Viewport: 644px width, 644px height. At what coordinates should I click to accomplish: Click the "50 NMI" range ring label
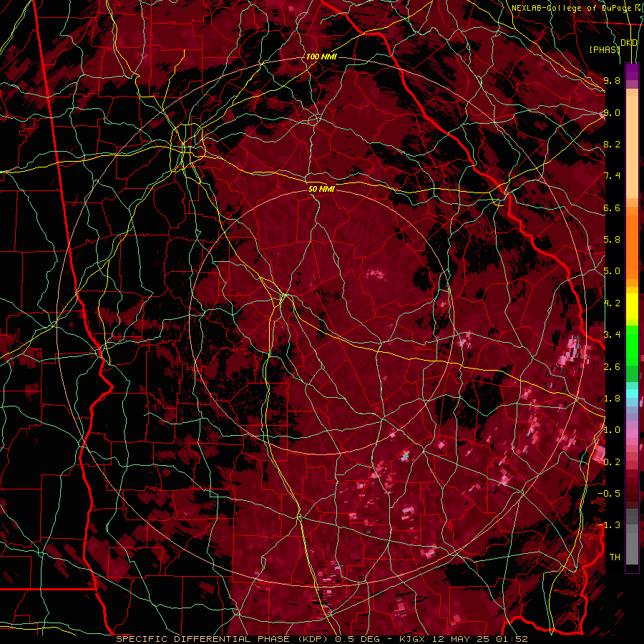[x=321, y=189]
